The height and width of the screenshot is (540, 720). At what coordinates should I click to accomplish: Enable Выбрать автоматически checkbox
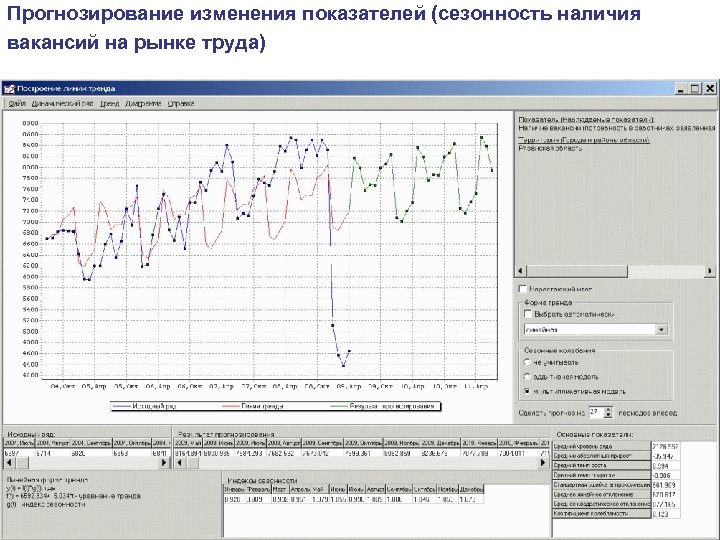pyautogui.click(x=528, y=314)
